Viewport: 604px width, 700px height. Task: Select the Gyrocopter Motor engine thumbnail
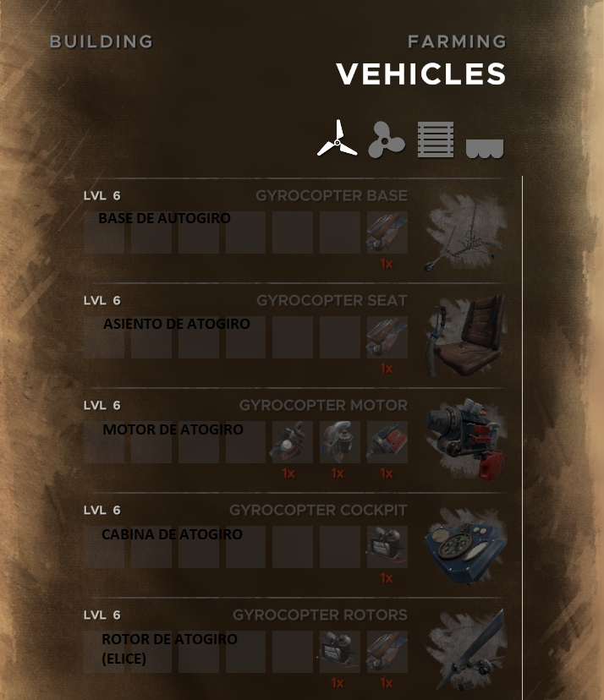pos(465,440)
